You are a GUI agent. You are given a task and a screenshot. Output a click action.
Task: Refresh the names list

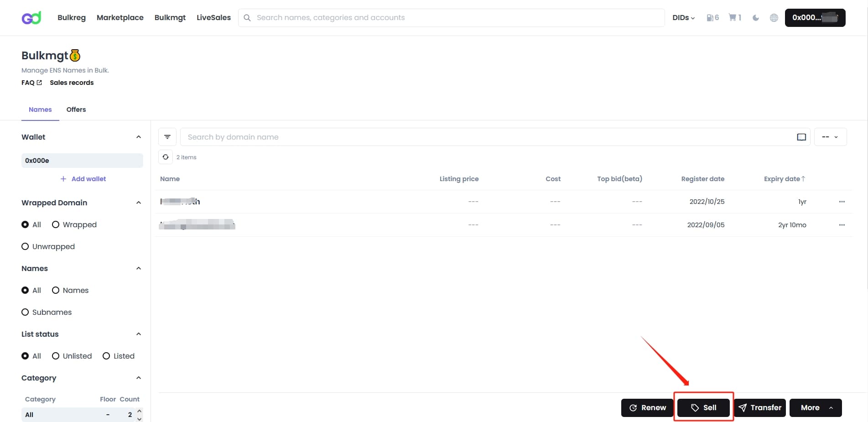[x=166, y=157]
